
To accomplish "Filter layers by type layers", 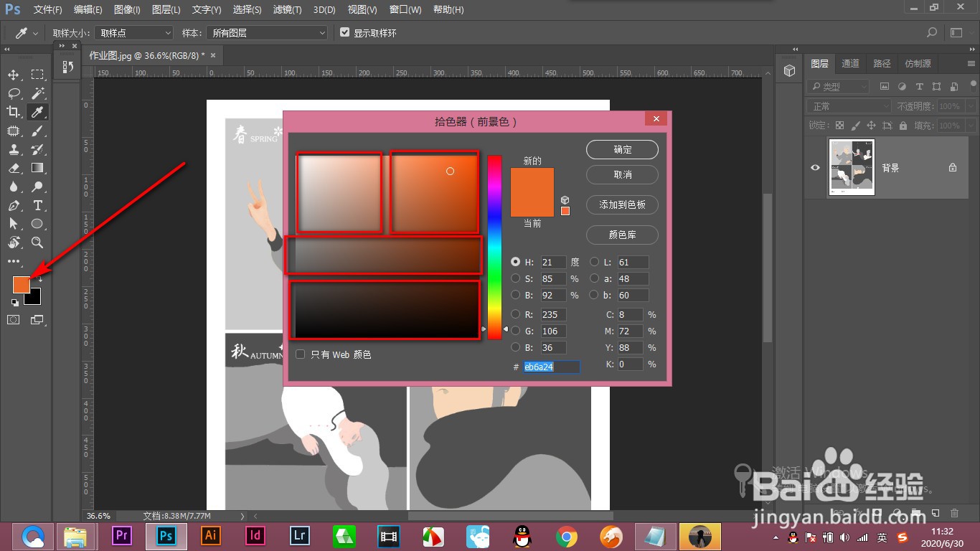I will 919,87.
